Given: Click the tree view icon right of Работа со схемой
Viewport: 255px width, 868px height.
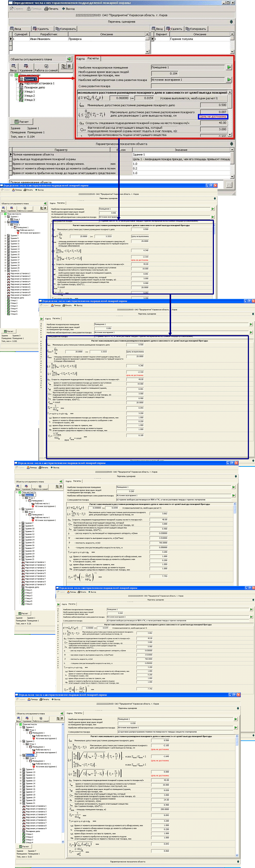Looking at the screenshot, I should [x=63, y=66].
